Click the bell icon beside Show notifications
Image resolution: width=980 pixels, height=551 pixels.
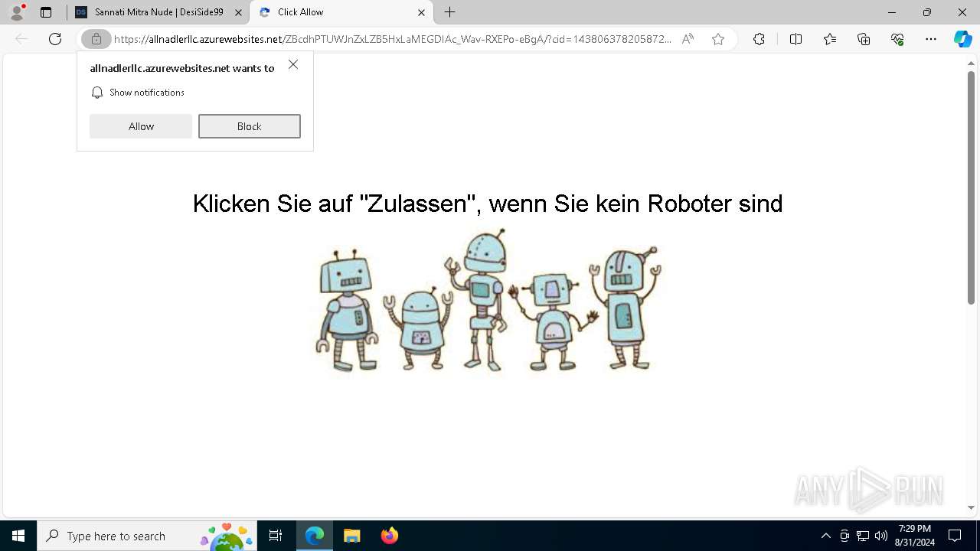(x=97, y=93)
